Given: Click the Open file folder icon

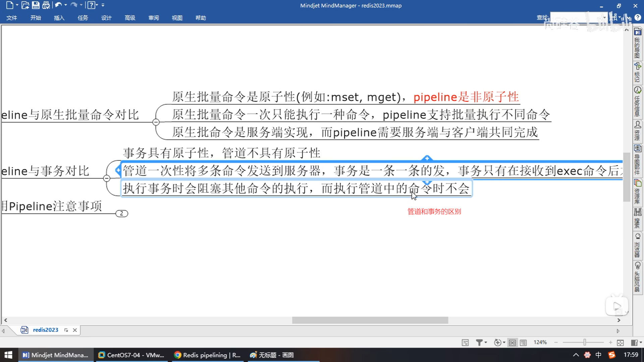Looking at the screenshot, I should point(25,5).
